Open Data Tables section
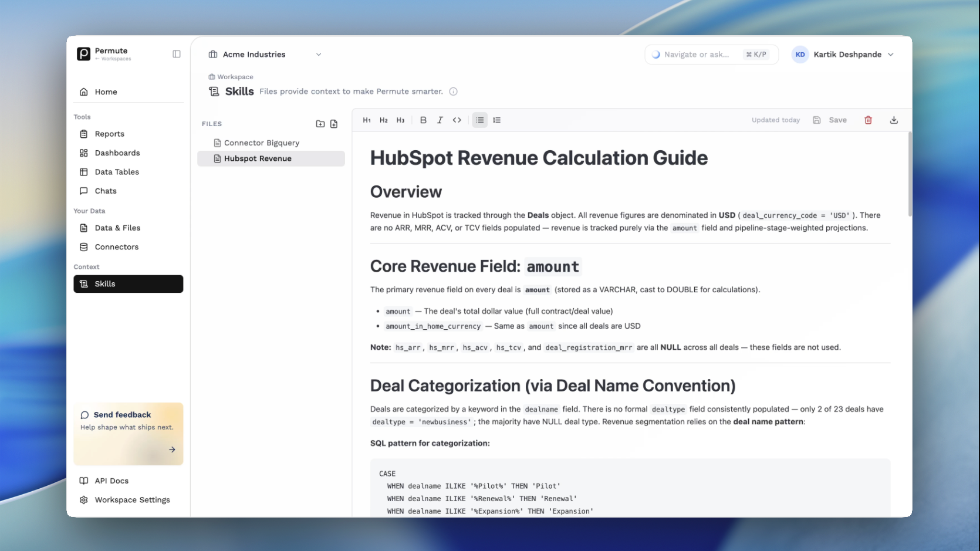This screenshot has height=551, width=980. pos(129,172)
